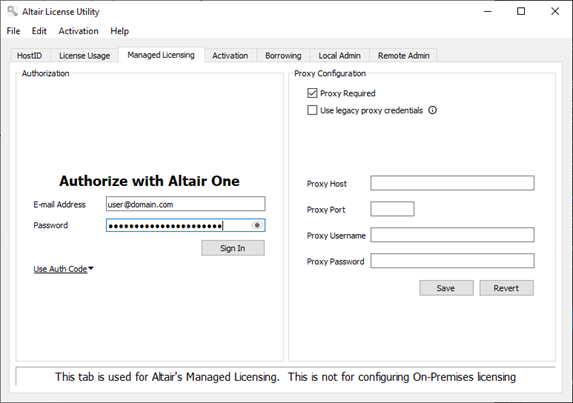Viewport: 573px width, 403px height.
Task: Select the Proxy Port input box
Action: click(392, 209)
